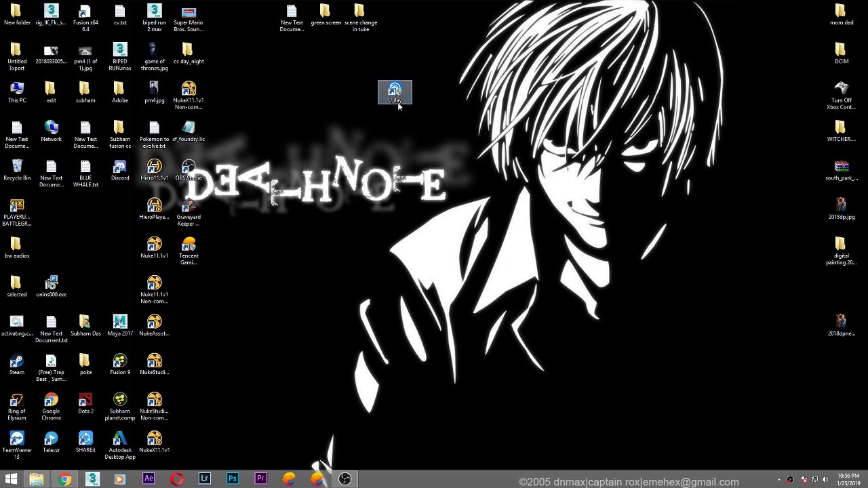Select the poke folder
Viewport: 868px width, 488px height.
[85, 365]
